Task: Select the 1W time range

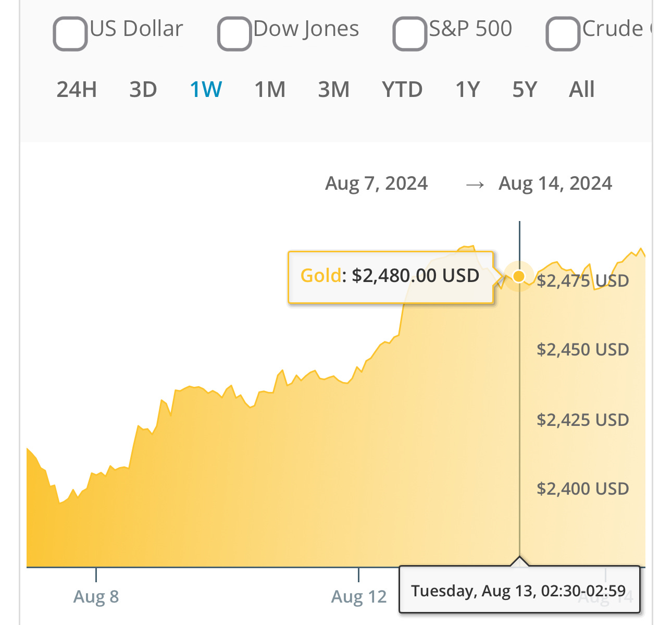Action: point(206,90)
